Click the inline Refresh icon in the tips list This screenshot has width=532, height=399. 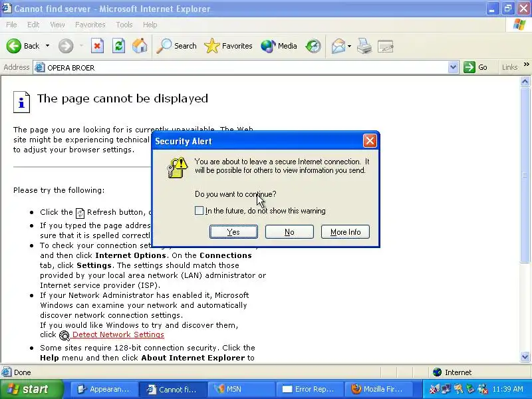pos(80,213)
